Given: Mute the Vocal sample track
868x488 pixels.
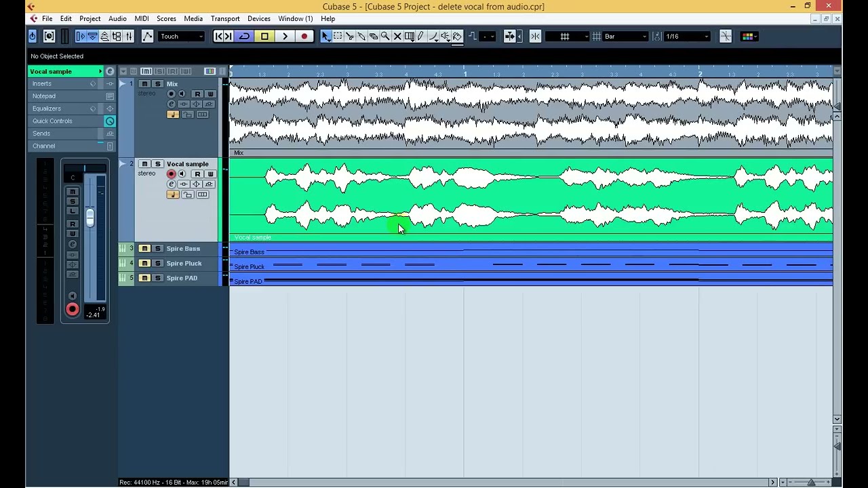Looking at the screenshot, I should pyautogui.click(x=144, y=164).
